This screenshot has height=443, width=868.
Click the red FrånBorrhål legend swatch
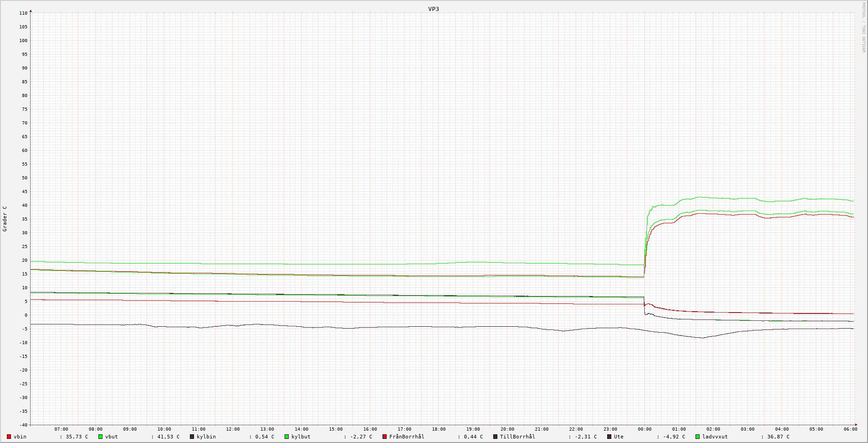(x=384, y=437)
